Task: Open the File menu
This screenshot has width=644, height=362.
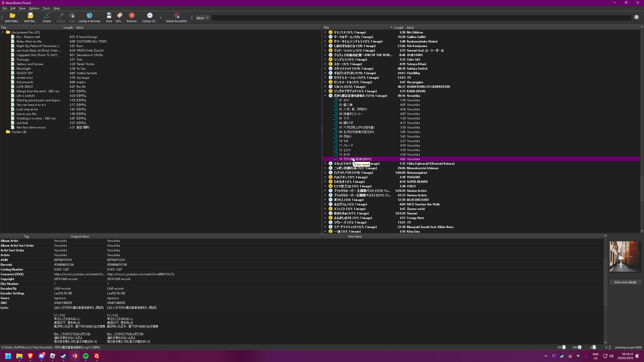Action: coord(5,8)
